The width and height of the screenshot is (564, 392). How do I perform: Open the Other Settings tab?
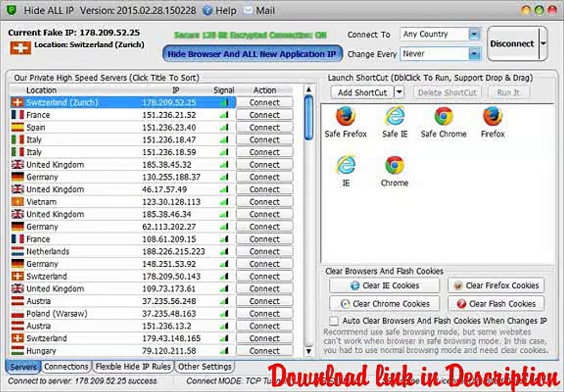[205, 367]
